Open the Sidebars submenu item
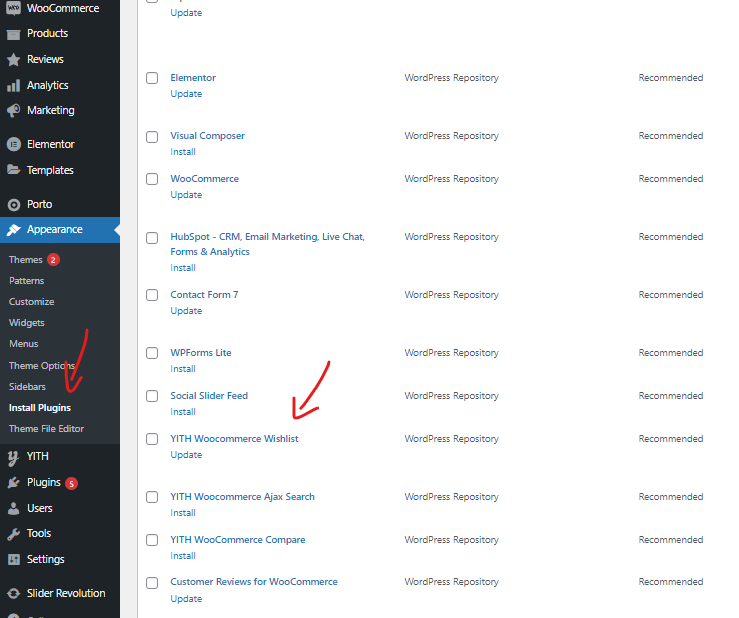 (x=27, y=387)
